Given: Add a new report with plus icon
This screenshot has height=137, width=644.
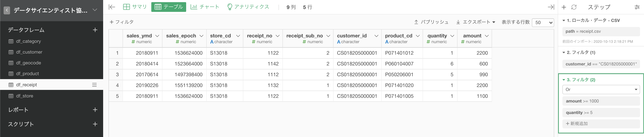Looking at the screenshot, I should (95, 110).
